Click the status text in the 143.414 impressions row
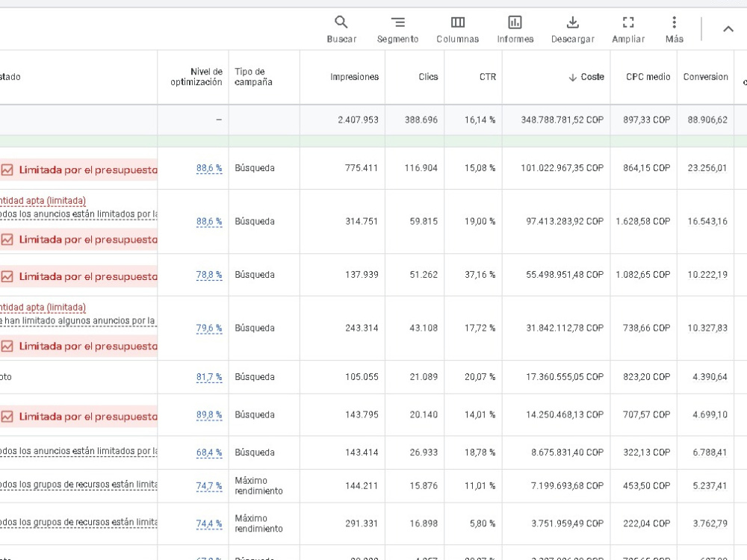 click(x=78, y=451)
